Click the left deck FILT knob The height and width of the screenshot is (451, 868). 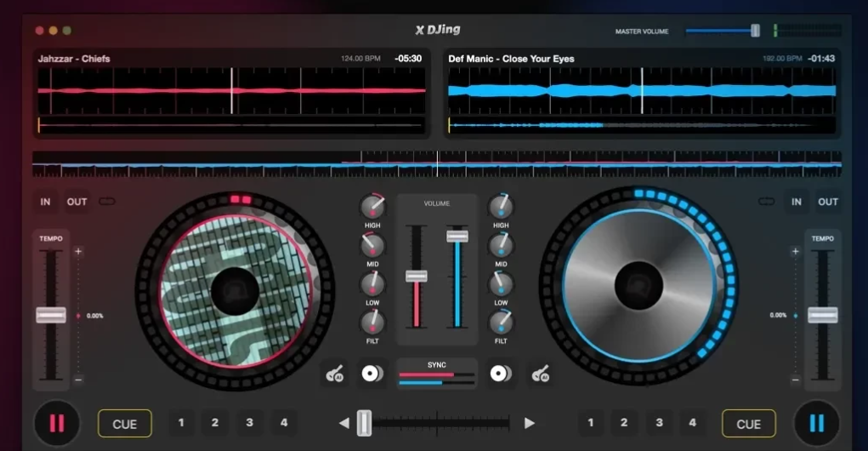(372, 323)
